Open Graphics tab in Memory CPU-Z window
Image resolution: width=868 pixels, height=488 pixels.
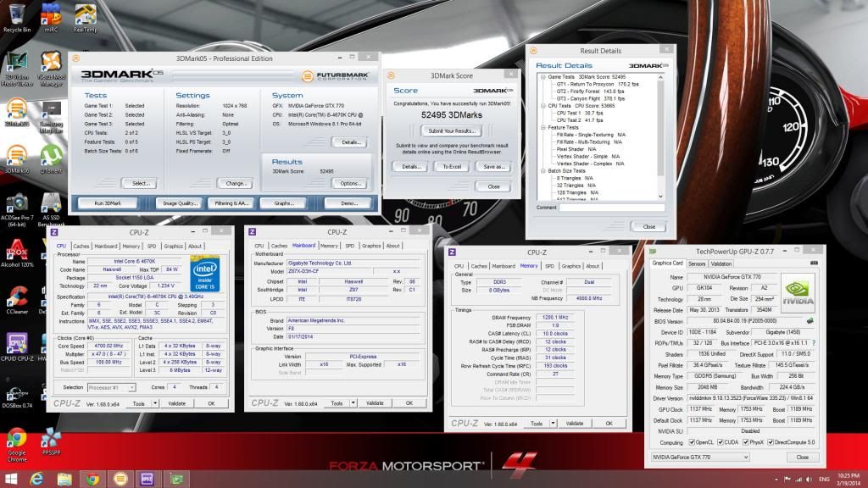tap(571, 266)
